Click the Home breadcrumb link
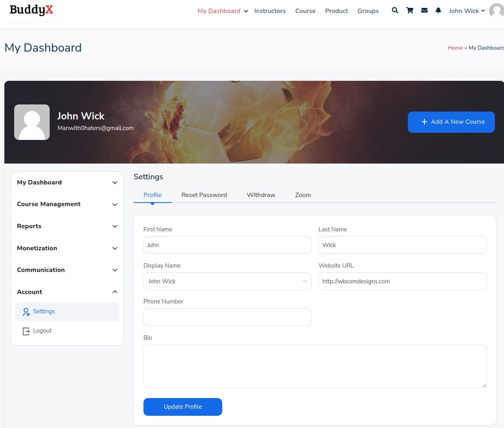The width and height of the screenshot is (504, 428). 455,48
